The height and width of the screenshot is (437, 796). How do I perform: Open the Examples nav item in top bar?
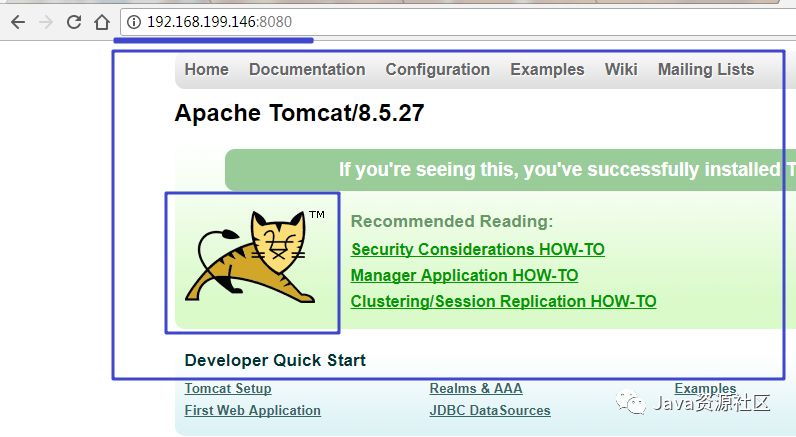click(x=547, y=70)
